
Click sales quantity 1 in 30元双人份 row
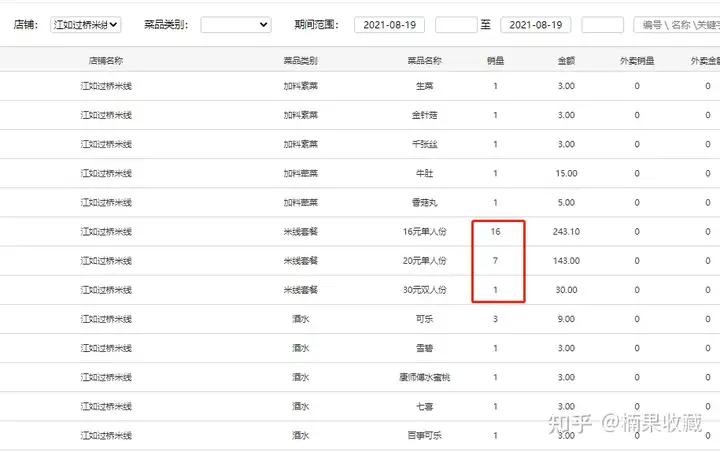click(495, 290)
